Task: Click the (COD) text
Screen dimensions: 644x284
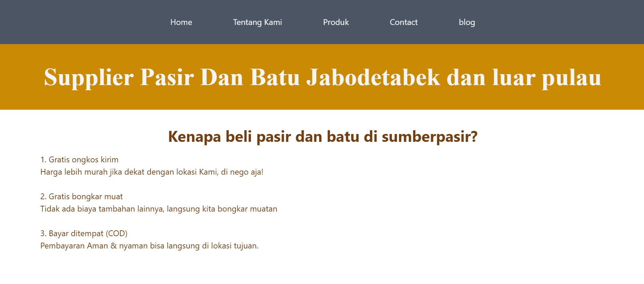Action: (x=116, y=233)
